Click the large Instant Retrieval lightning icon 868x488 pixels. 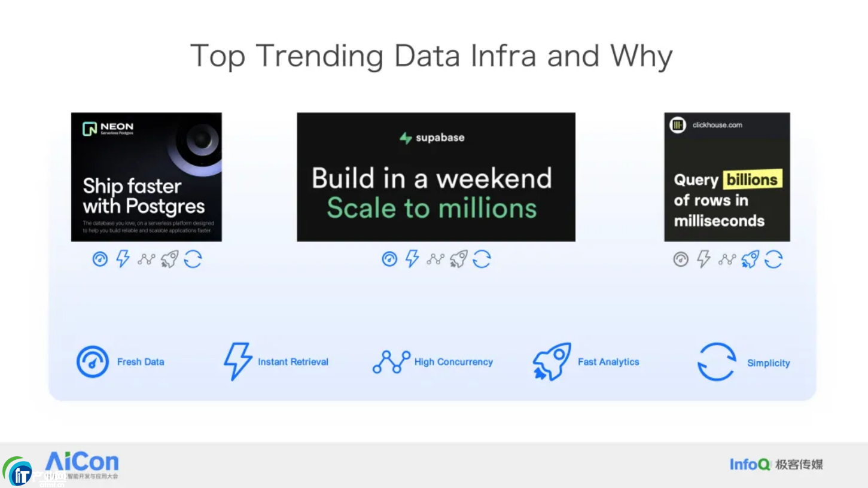tap(237, 361)
